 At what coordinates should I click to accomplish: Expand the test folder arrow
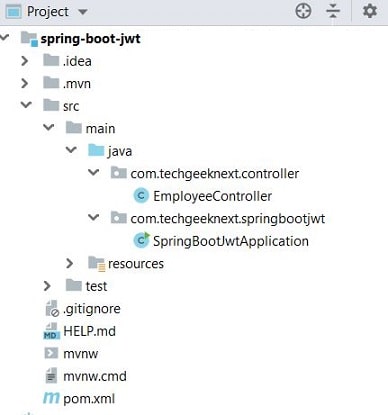tap(47, 286)
